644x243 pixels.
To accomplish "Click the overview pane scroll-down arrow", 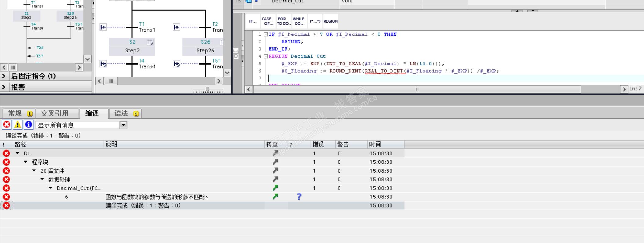I will click(x=87, y=59).
